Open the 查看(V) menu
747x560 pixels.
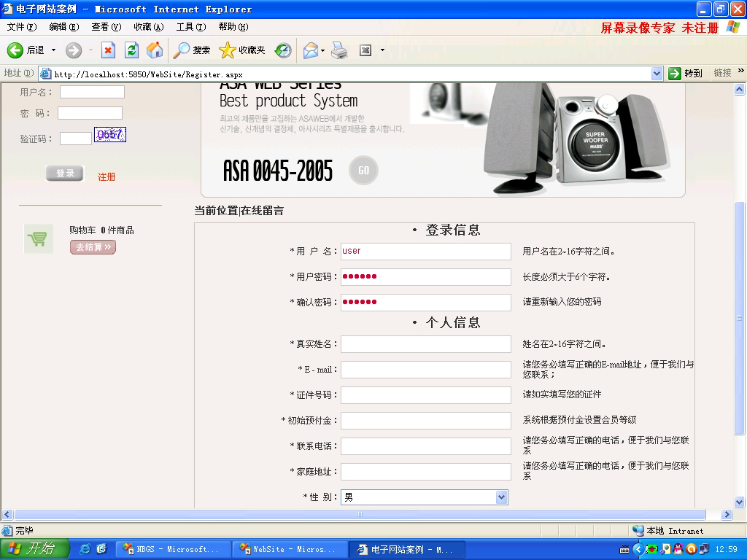click(x=106, y=27)
